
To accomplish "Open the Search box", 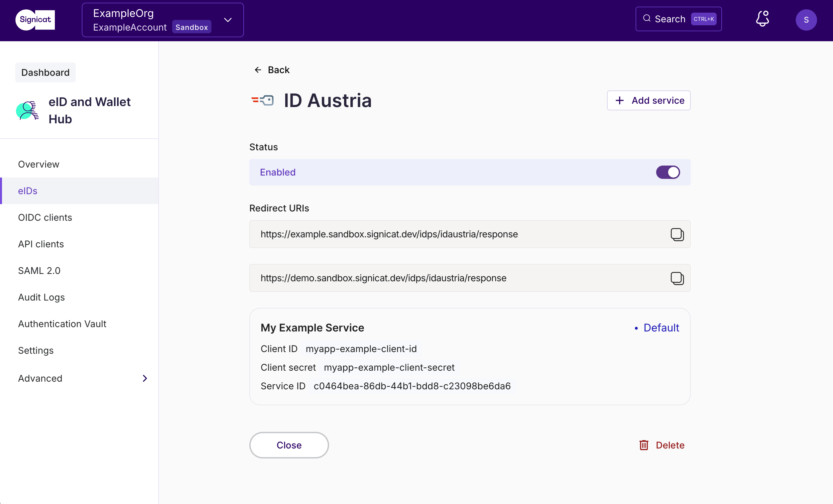I will (678, 19).
